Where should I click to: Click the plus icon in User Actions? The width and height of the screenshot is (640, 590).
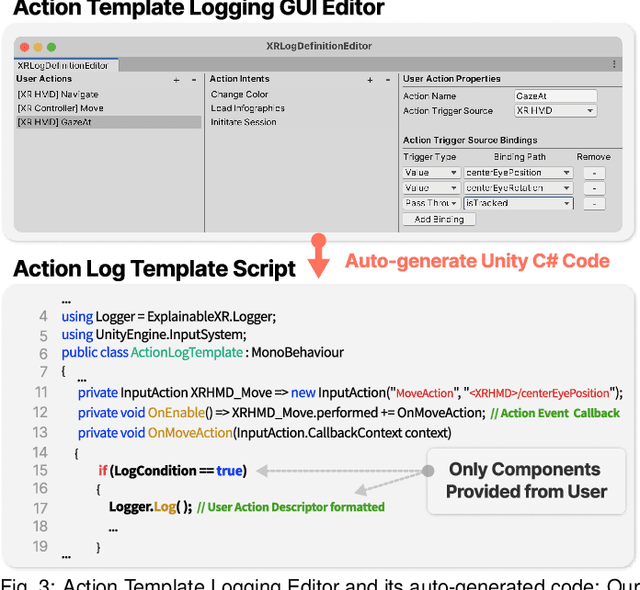tap(176, 79)
